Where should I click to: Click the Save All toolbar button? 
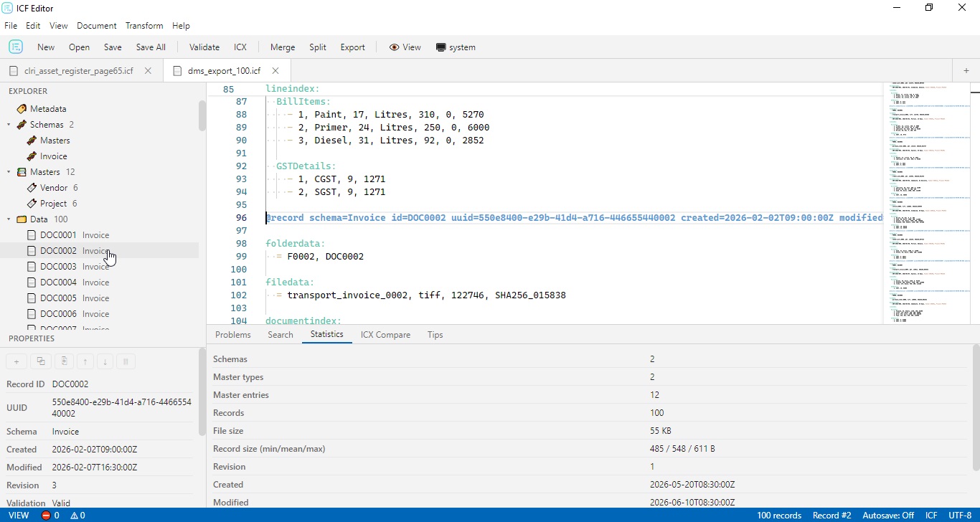(x=151, y=47)
